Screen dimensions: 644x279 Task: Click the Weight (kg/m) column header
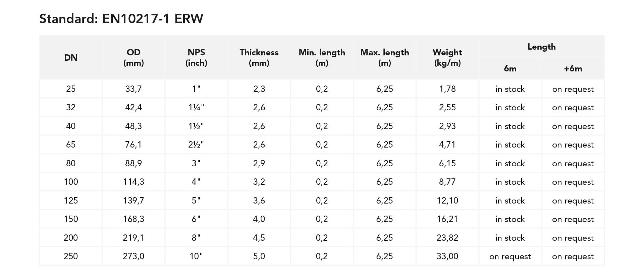point(447,58)
